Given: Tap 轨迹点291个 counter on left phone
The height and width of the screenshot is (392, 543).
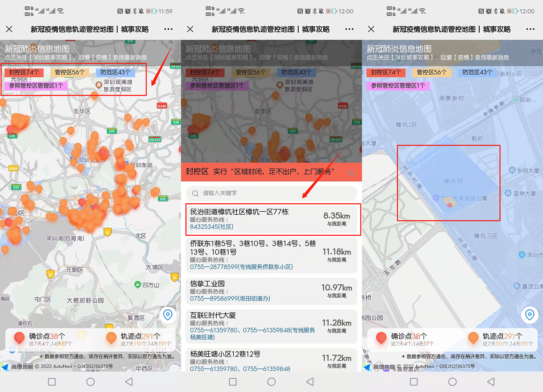Looking at the screenshot, I should [x=141, y=336].
